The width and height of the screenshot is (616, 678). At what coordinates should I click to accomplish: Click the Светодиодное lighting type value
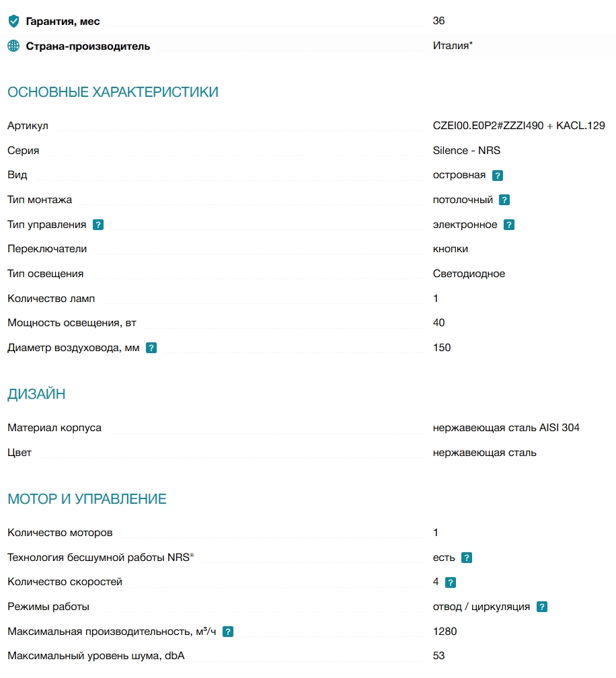pos(469,274)
